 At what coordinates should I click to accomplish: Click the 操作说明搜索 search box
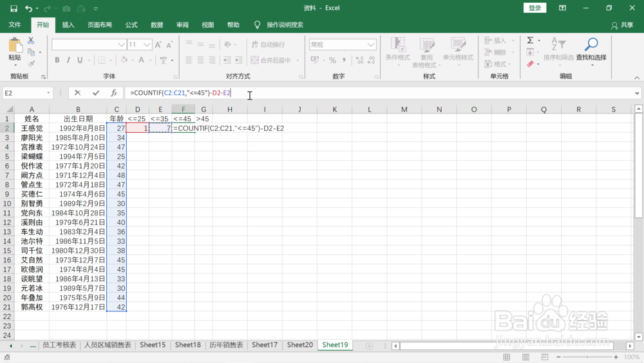coord(285,25)
